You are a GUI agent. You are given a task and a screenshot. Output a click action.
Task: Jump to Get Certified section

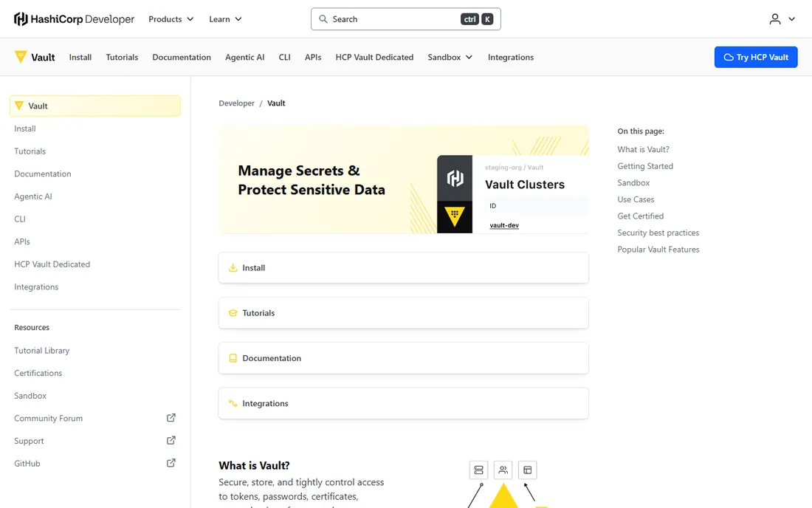[x=641, y=216]
